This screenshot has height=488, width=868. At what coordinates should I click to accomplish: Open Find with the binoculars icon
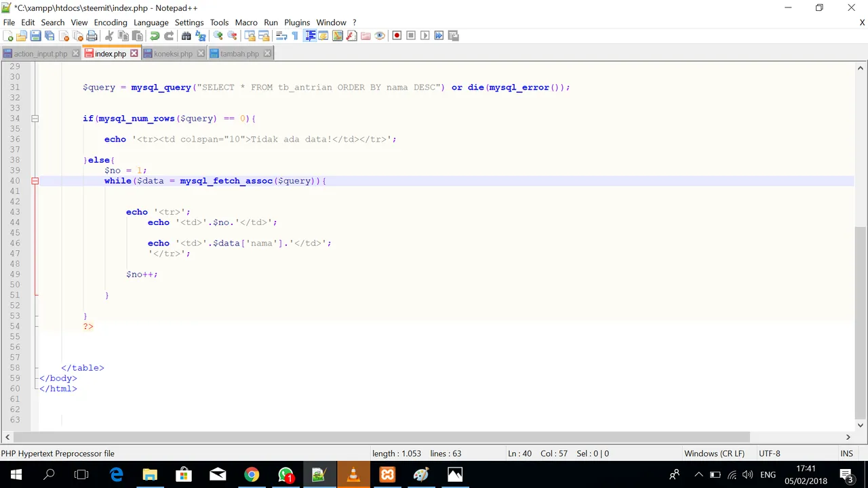pos(186,35)
